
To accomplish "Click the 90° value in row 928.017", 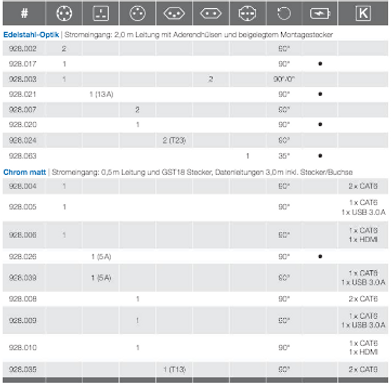I will click(x=284, y=64).
